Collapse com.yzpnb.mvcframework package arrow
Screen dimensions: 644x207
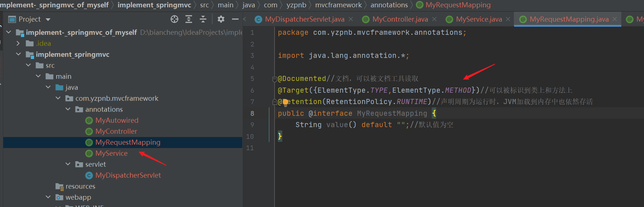coord(58,98)
